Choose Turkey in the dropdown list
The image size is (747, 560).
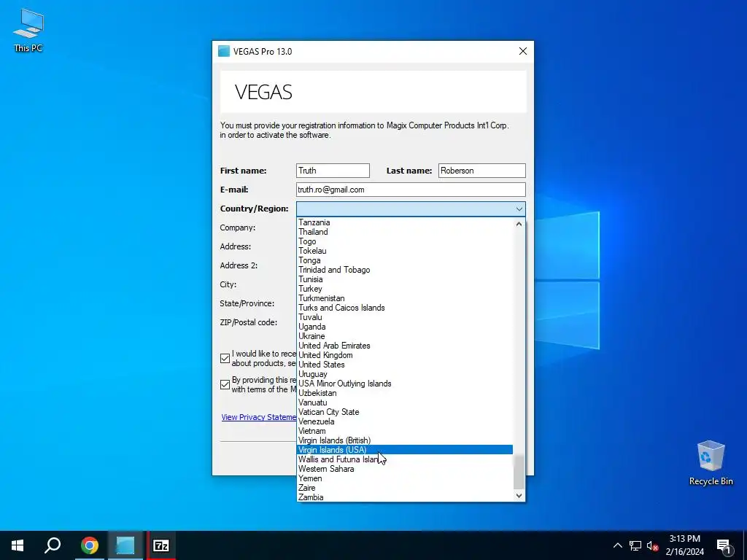point(405,289)
